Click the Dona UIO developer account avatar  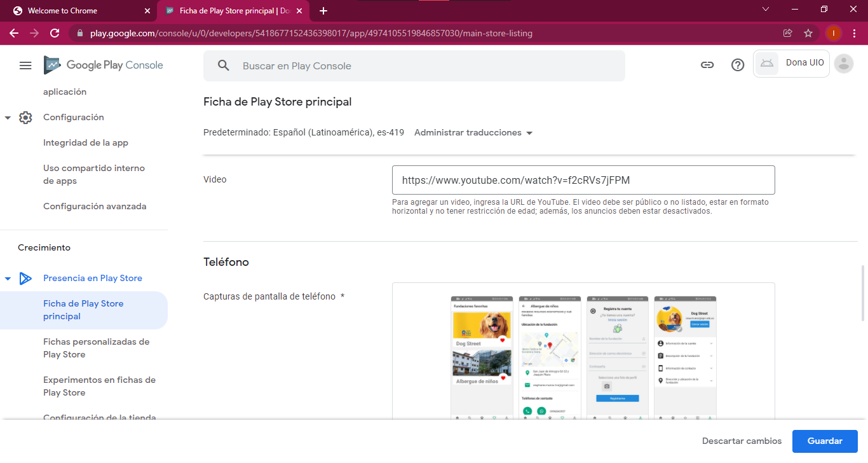tap(790, 64)
